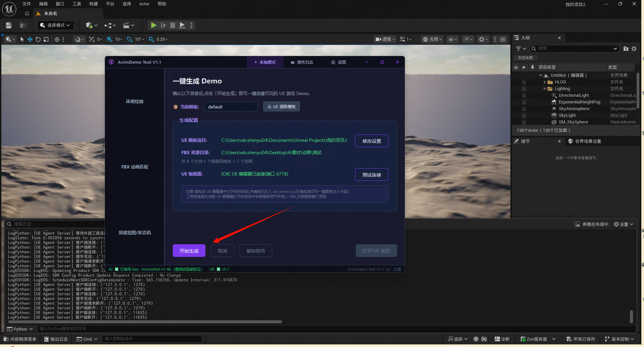Click the green Play button in toolbar
Screen dimensions: 644x347
pyautogui.click(x=154, y=25)
